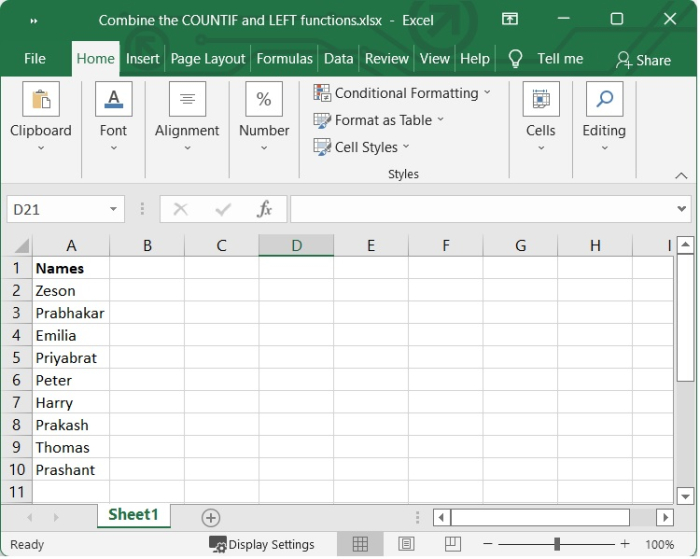Click the Share button

point(643,60)
